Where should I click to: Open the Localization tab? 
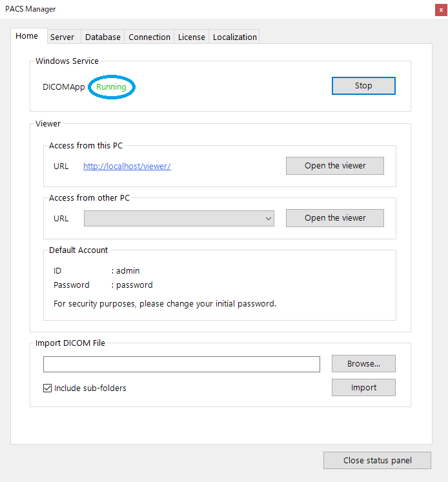pyautogui.click(x=234, y=37)
